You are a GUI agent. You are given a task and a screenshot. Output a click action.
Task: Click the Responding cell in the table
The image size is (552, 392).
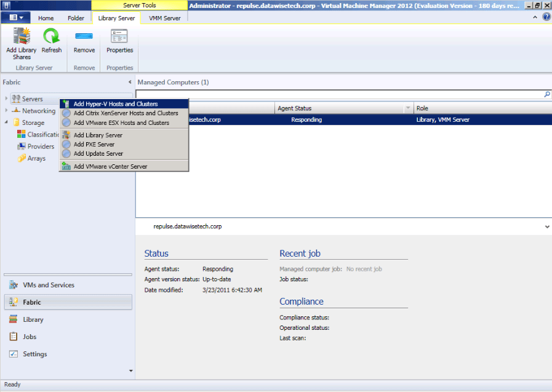click(x=306, y=119)
